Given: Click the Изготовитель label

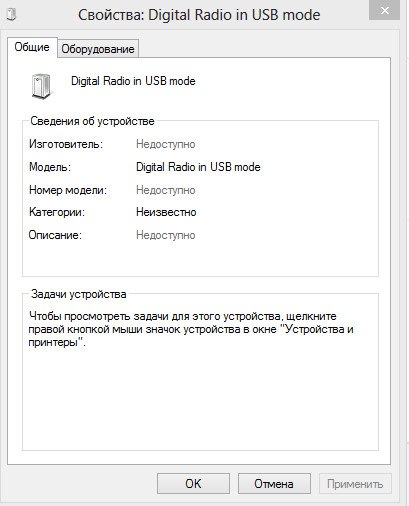Looking at the screenshot, I should pyautogui.click(x=66, y=144).
